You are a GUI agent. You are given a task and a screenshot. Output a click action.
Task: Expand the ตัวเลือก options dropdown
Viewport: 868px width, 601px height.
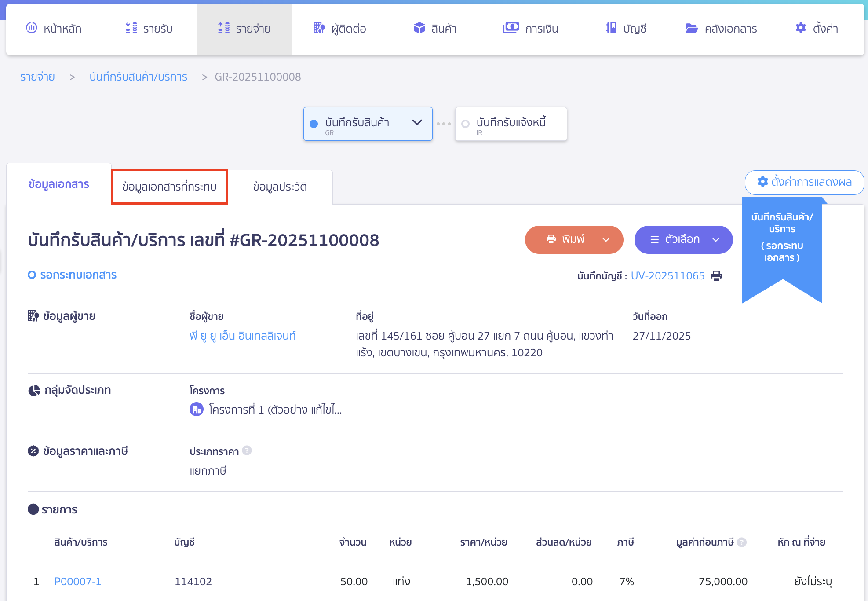715,240
